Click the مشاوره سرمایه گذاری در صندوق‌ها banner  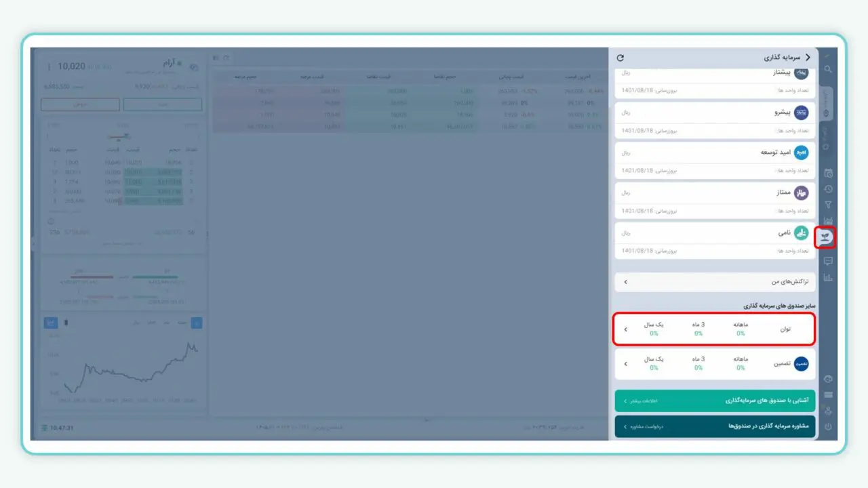pyautogui.click(x=715, y=426)
